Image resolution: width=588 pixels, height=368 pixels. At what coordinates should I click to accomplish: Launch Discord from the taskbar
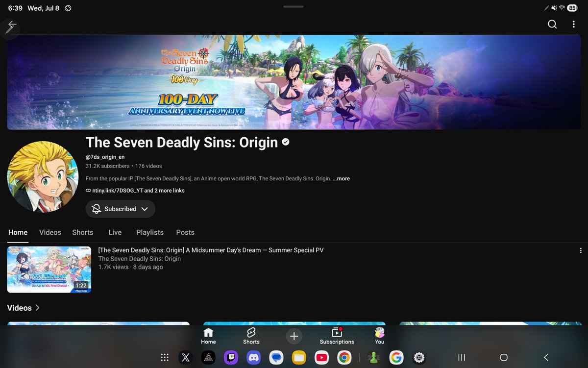pos(253,358)
